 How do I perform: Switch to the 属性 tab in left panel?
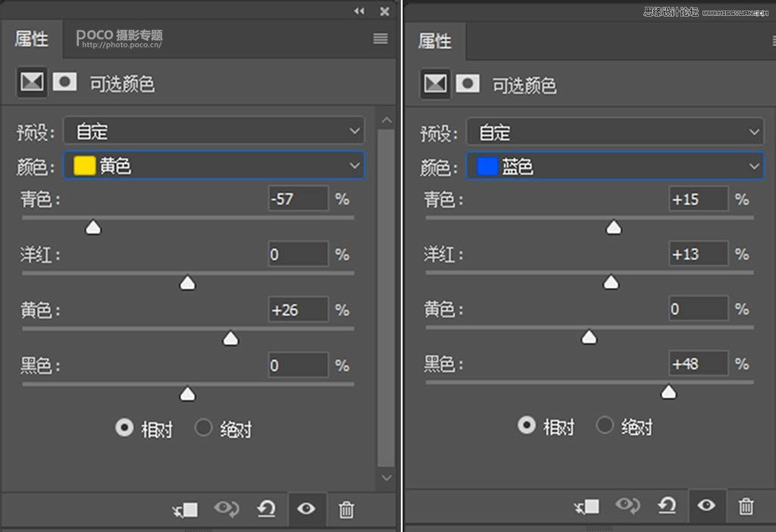tap(32, 39)
